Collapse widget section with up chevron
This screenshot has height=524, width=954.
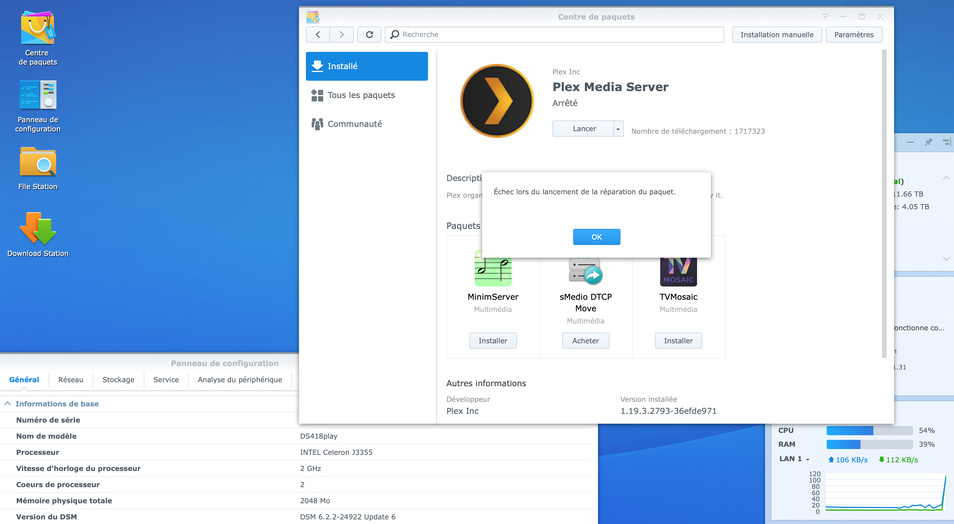tap(946, 178)
